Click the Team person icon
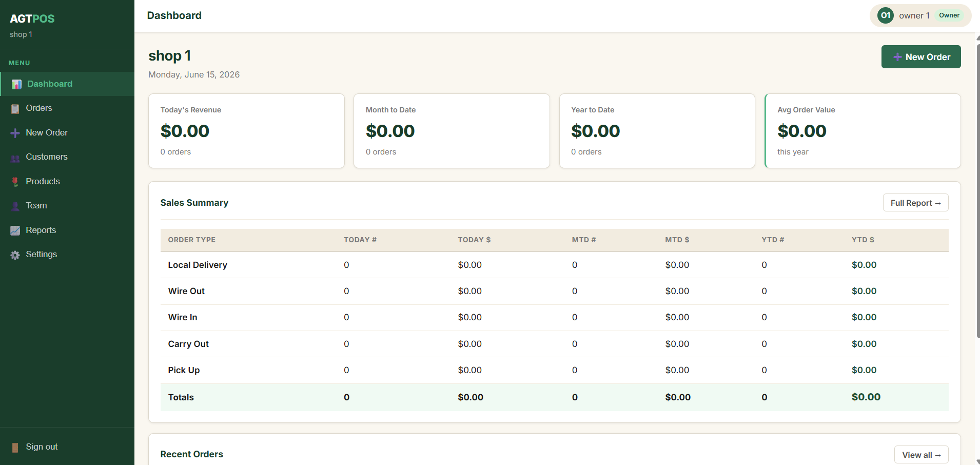 pyautogui.click(x=15, y=206)
